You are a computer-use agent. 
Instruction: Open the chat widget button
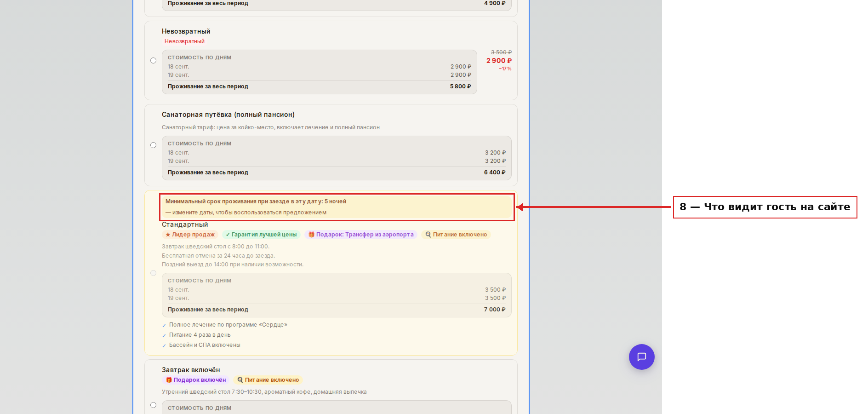tap(641, 357)
